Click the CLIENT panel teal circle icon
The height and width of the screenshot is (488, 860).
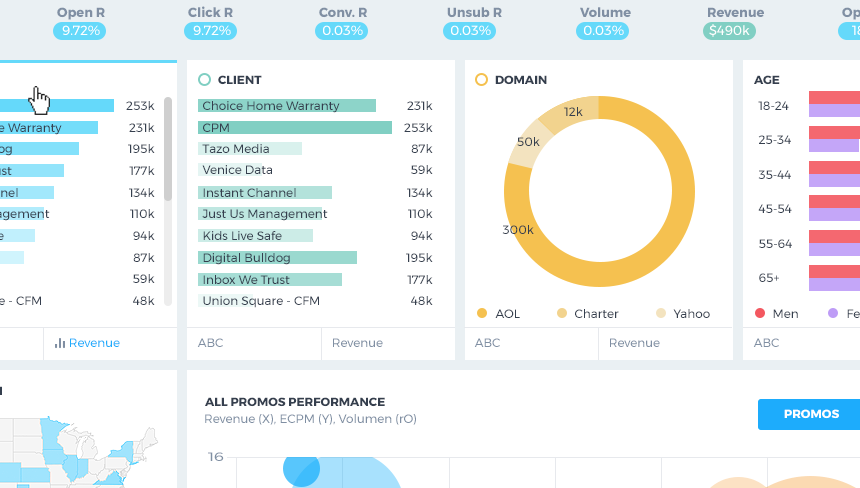click(205, 80)
